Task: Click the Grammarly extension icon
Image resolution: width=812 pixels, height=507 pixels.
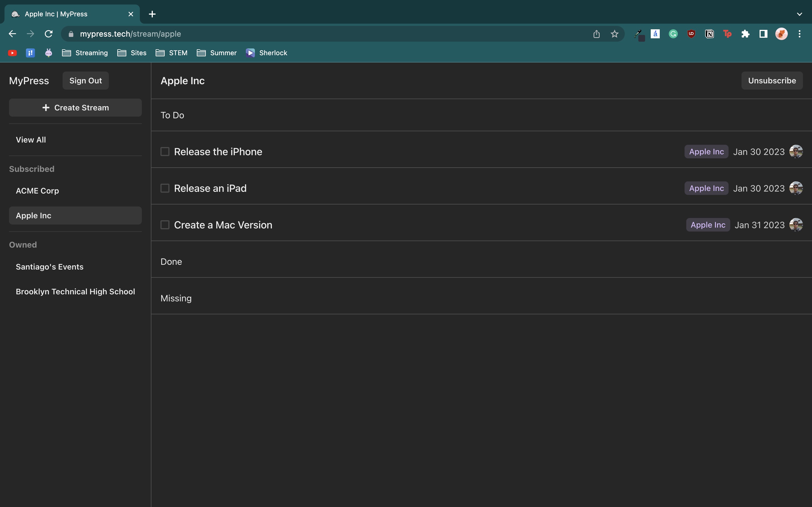Action: click(673, 34)
